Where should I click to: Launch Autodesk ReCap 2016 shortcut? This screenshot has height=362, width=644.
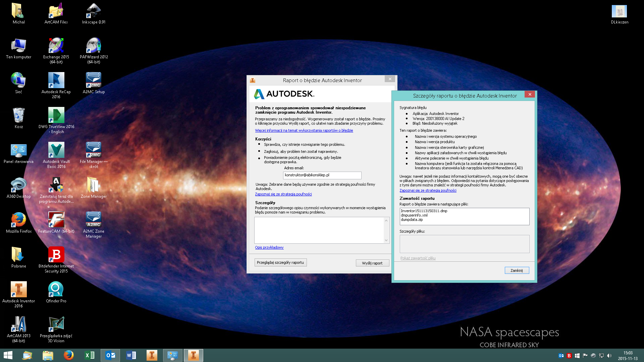pos(56,85)
